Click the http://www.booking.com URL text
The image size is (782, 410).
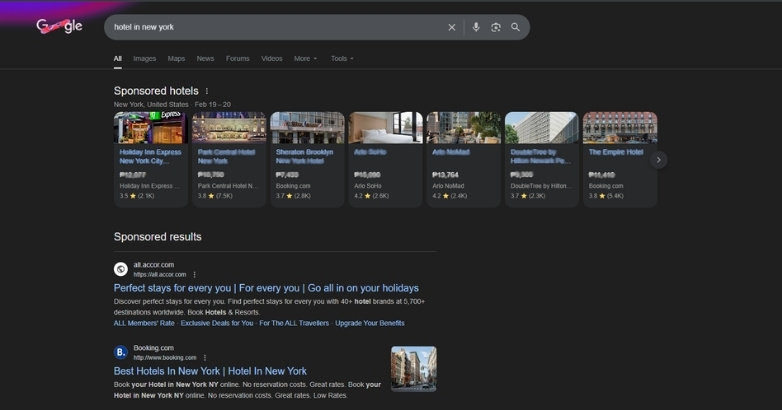165,358
